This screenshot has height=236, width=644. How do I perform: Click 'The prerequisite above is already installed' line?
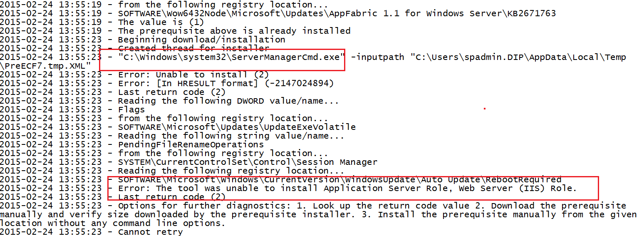[x=234, y=31]
